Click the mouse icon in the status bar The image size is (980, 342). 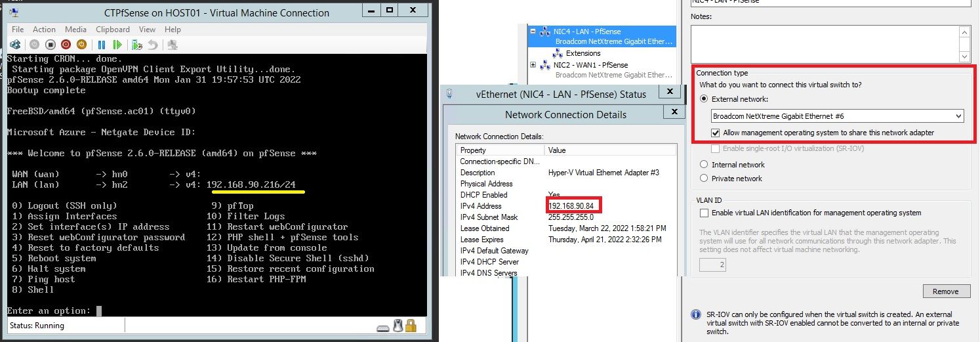pos(398,325)
